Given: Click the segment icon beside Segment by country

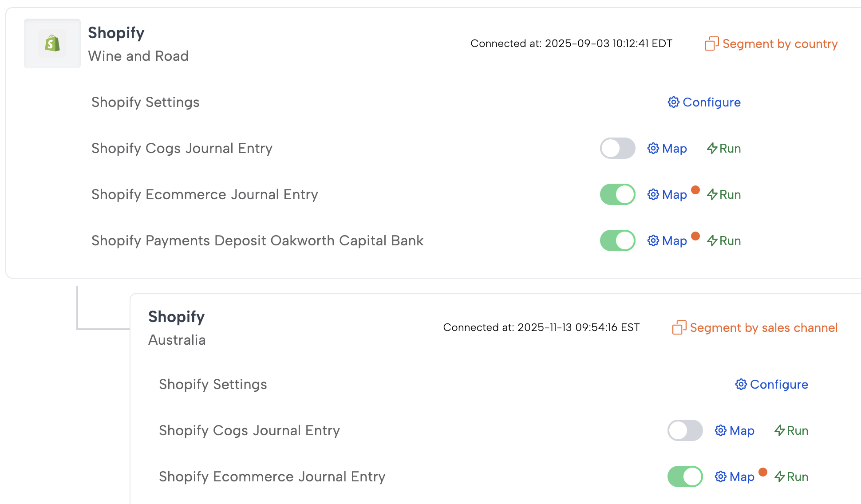Looking at the screenshot, I should point(711,43).
